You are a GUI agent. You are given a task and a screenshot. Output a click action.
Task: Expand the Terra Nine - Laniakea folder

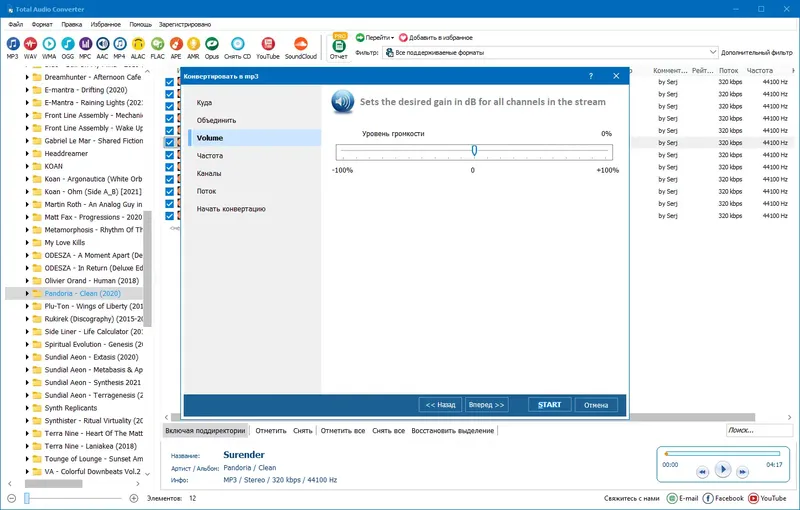[27, 446]
